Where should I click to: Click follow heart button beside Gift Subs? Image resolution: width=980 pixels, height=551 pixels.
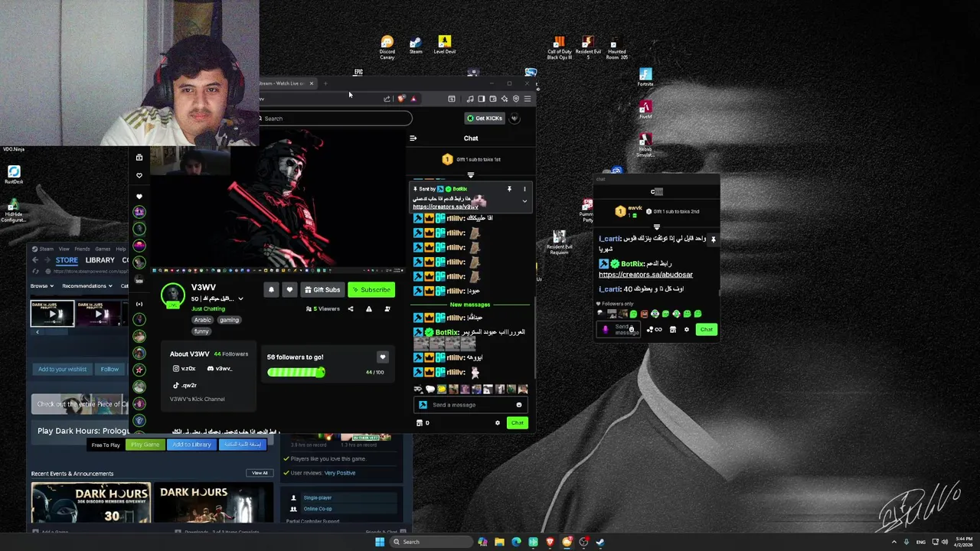(289, 289)
